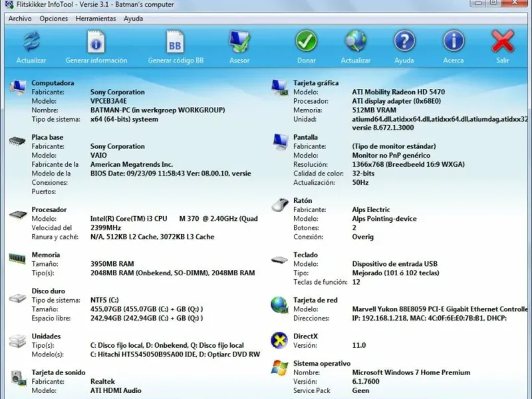Select the Unidades drives icon
532x399 pixels.
point(17,341)
